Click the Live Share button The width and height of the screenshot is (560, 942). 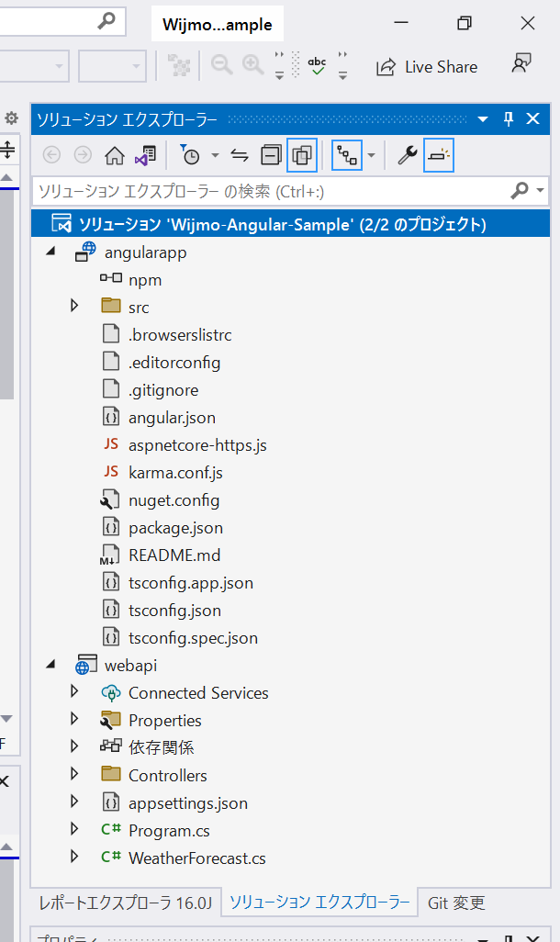coord(427,67)
